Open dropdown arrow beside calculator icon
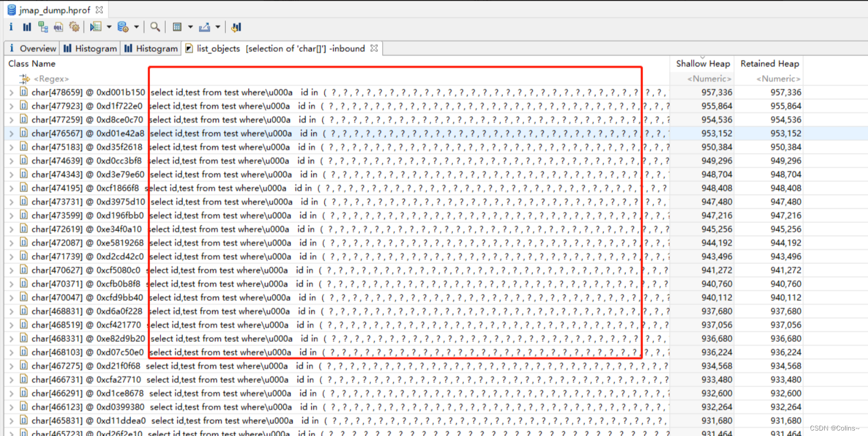 [190, 27]
